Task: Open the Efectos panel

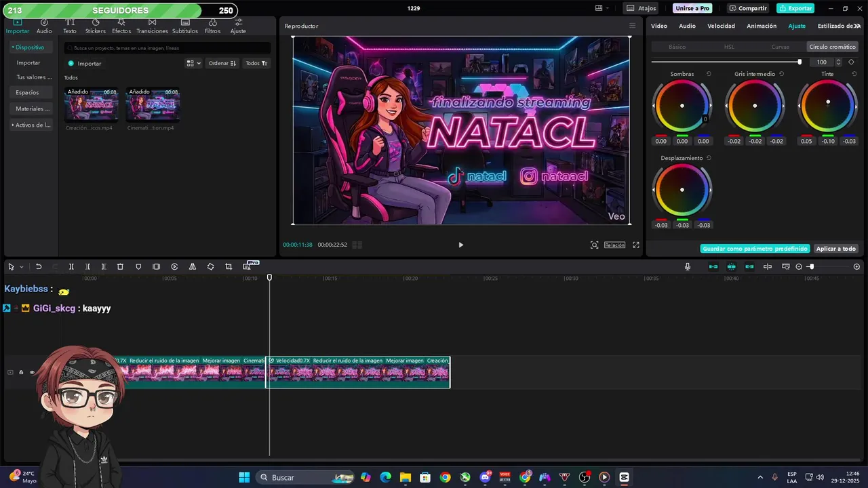Action: pyautogui.click(x=121, y=26)
